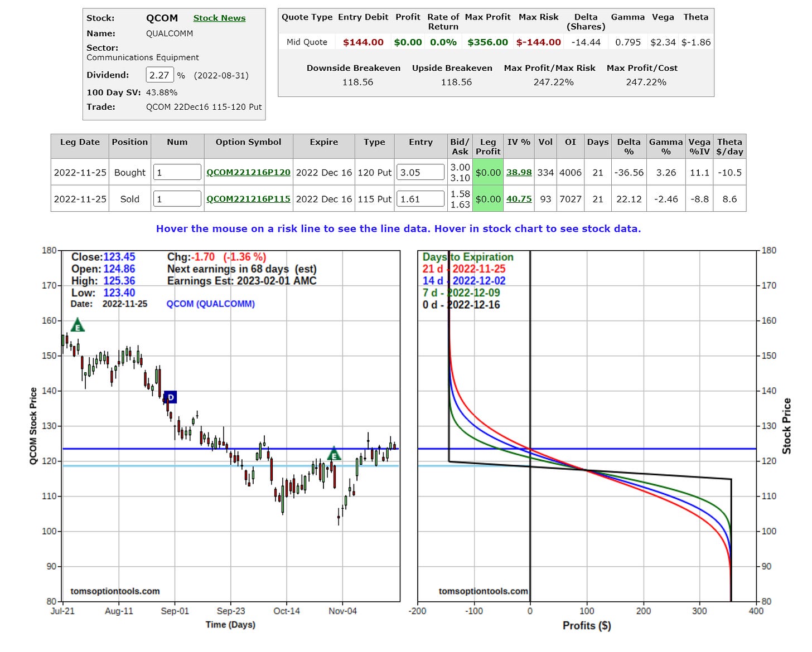Click the trade name QCOM 22Dec16 115-120 Put
Screen dimensions: 812x652
click(204, 106)
